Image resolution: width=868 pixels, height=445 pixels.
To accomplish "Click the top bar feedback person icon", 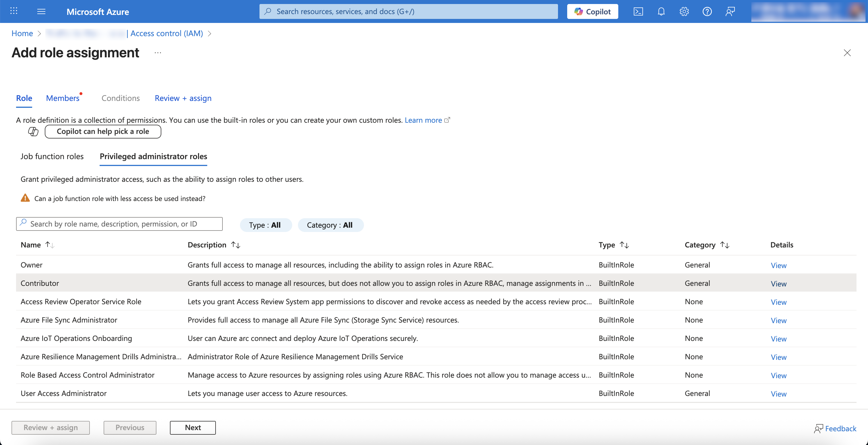I will point(730,11).
